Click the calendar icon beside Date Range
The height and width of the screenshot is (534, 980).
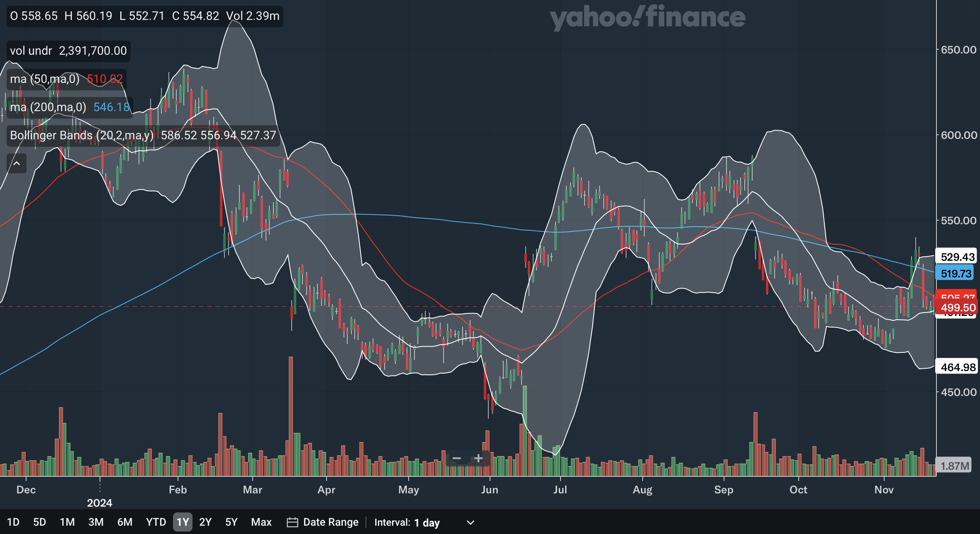click(292, 522)
